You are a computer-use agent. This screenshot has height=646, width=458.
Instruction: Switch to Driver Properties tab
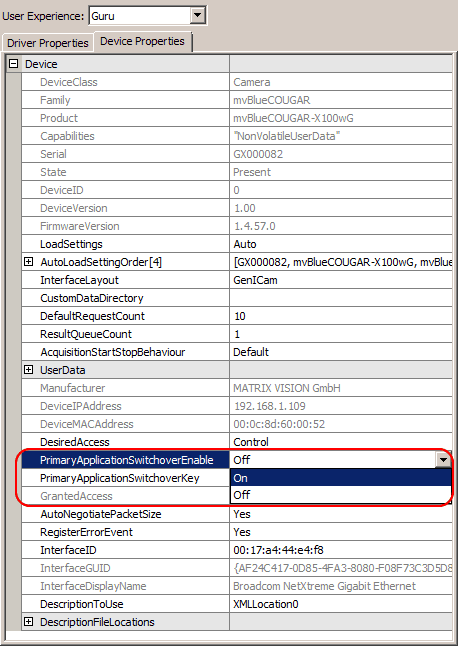[48, 43]
